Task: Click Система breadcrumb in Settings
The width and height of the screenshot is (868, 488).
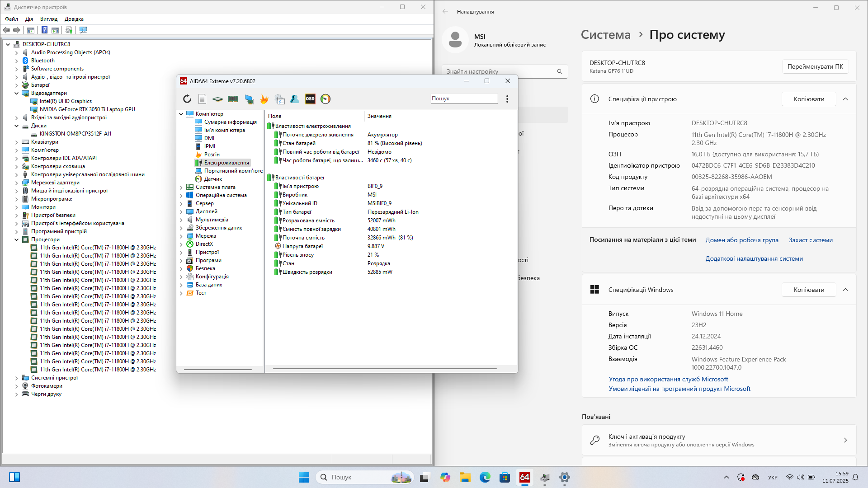Action: [x=605, y=35]
